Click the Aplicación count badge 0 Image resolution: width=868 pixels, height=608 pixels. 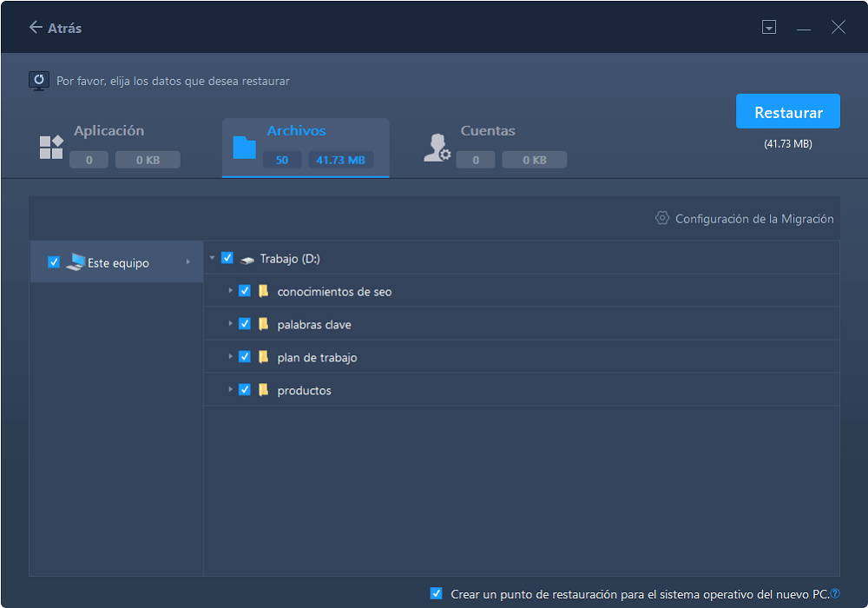(89, 160)
